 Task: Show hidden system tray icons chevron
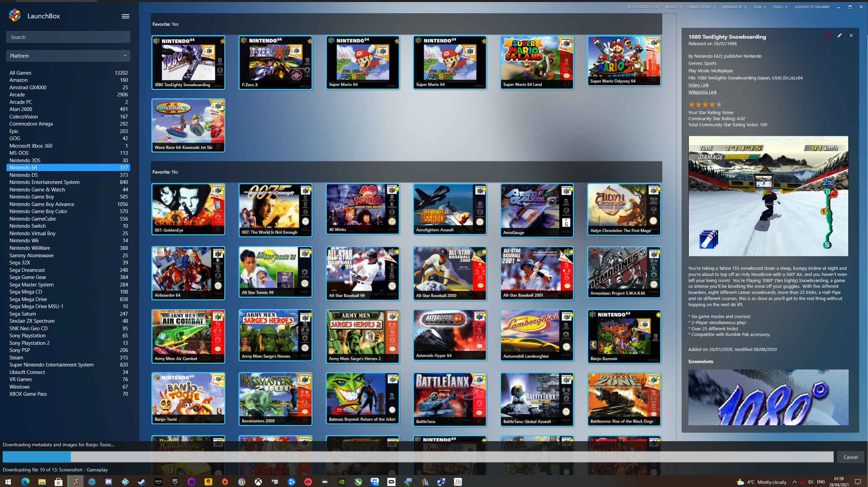coord(795,482)
